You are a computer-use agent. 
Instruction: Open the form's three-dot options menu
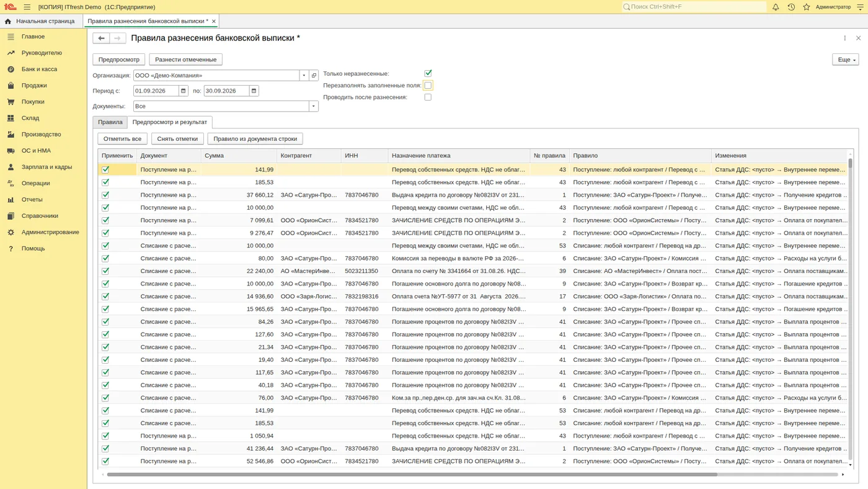[x=844, y=38]
